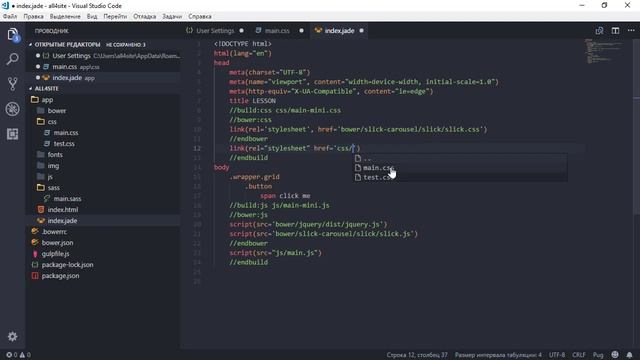Open the Вид menu
The height and width of the screenshot is (360, 640).
pos(92,17)
